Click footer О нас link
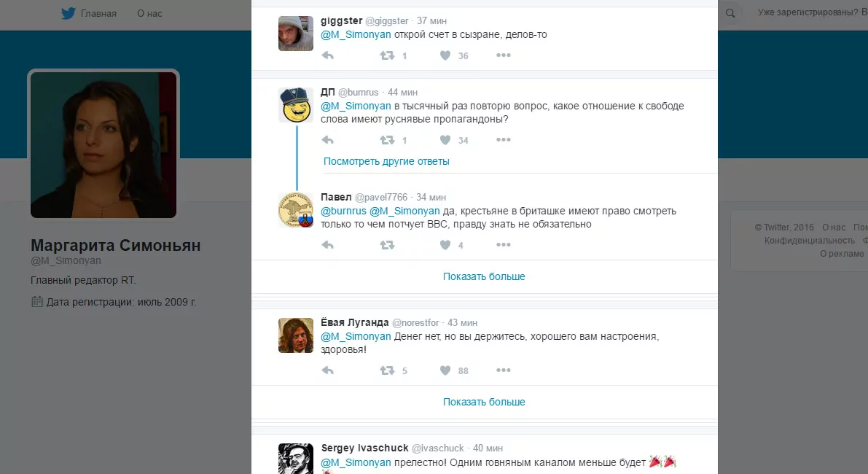Viewport: 868px width, 474px height. coord(834,227)
